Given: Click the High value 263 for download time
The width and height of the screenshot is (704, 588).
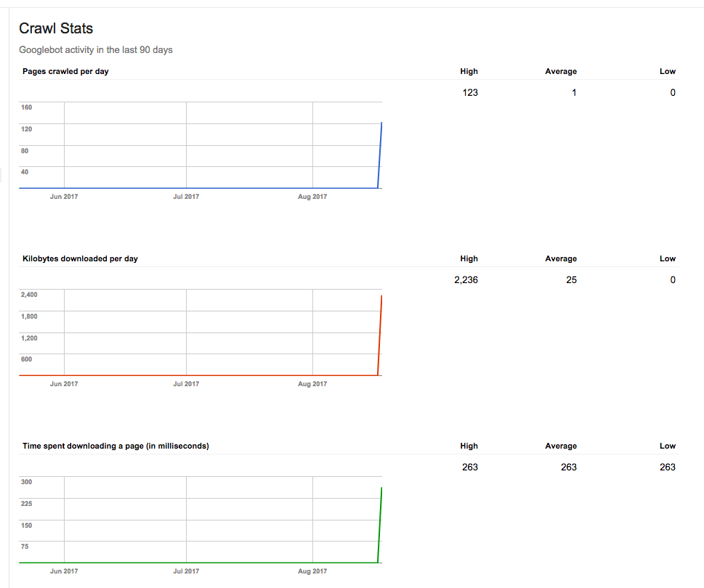Looking at the screenshot, I should click(470, 467).
